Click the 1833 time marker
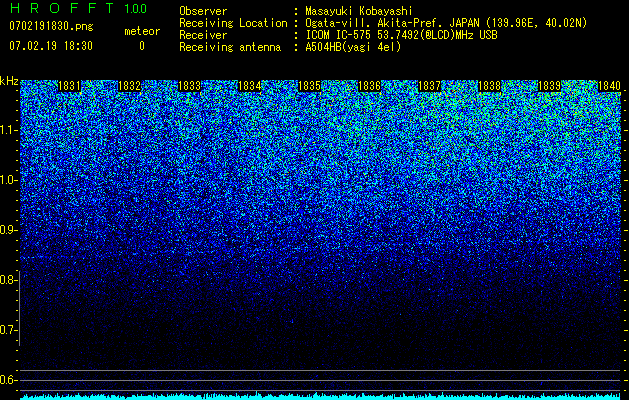This screenshot has height=400, width=629. 189,86
